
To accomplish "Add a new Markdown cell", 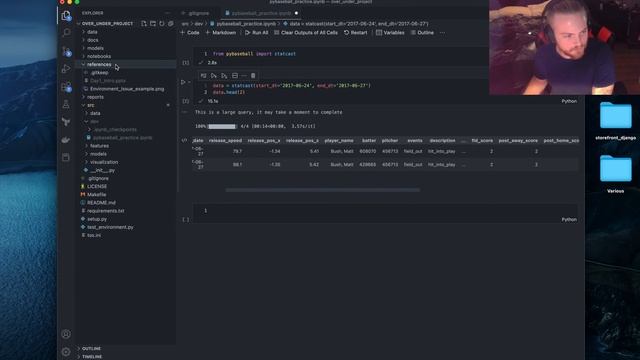I will pyautogui.click(x=220, y=33).
